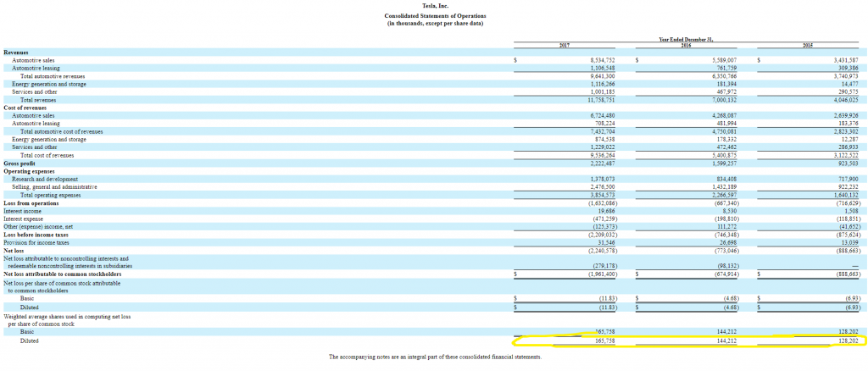Select the 2015 diluted weighted shares 128,202
Viewport: 868px width, 371px height.
[849, 342]
